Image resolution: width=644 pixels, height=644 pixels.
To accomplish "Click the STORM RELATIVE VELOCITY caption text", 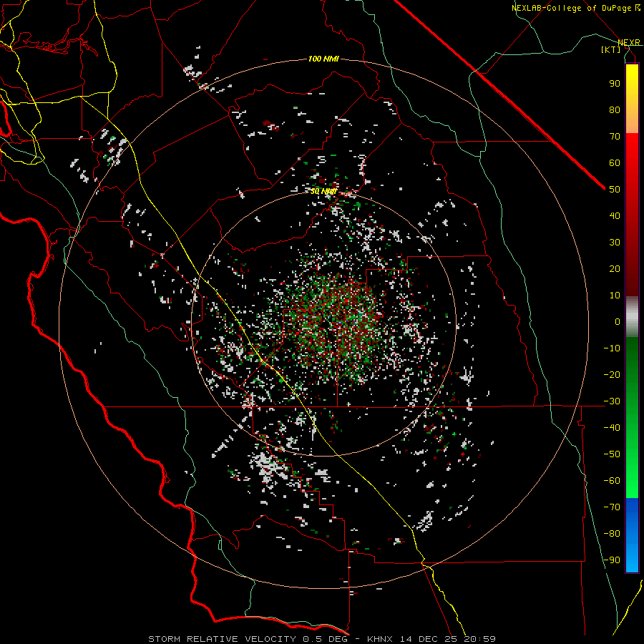I will pyautogui.click(x=222, y=639).
